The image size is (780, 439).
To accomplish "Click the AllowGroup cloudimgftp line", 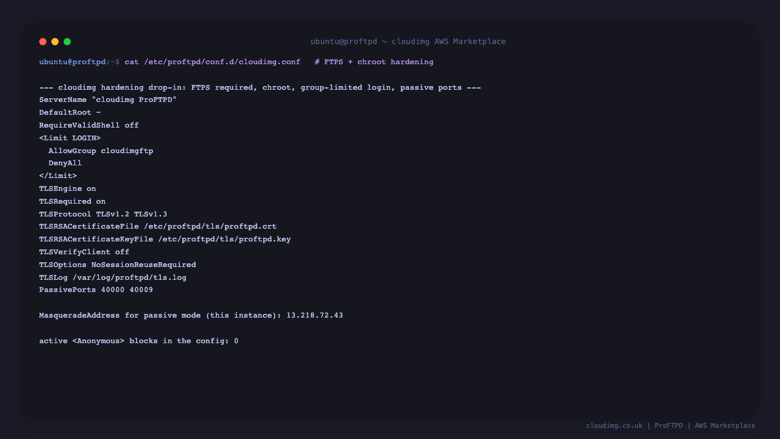I will [101, 151].
